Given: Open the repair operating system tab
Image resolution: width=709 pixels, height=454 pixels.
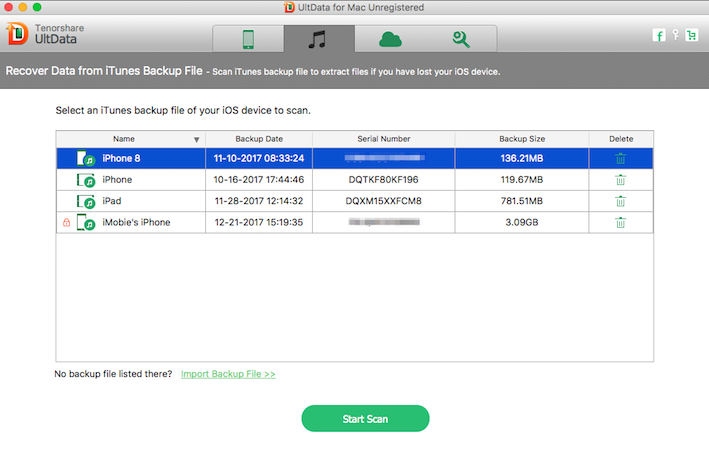Looking at the screenshot, I should 461,39.
